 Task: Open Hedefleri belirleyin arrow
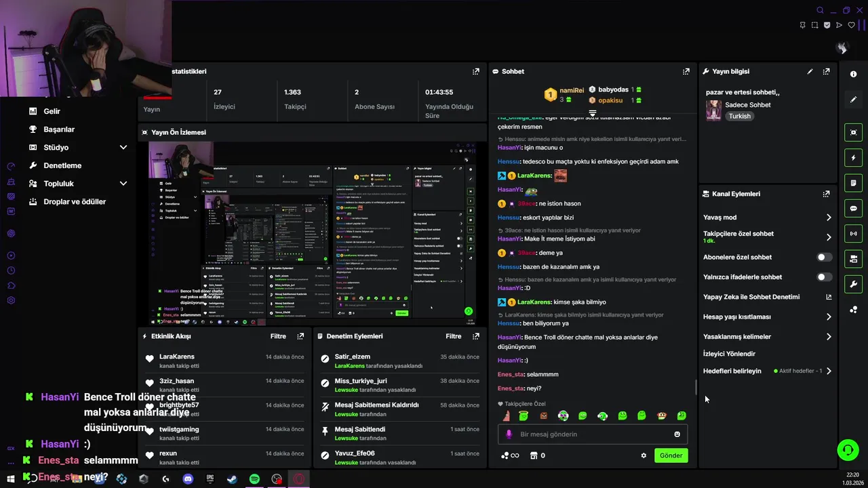tap(829, 371)
